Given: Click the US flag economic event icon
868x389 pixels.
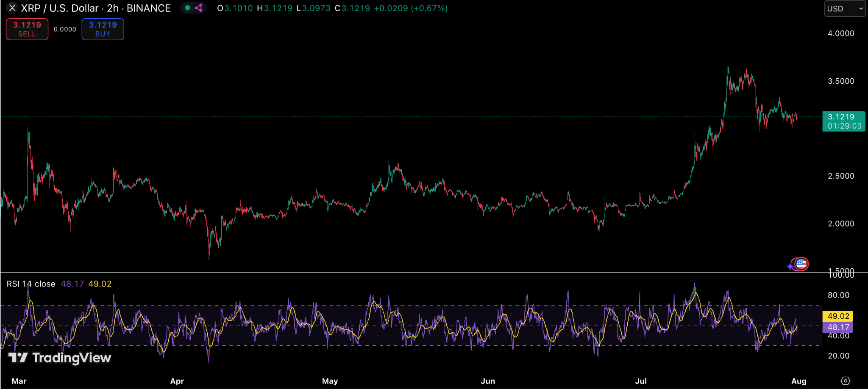Looking at the screenshot, I should click(801, 264).
